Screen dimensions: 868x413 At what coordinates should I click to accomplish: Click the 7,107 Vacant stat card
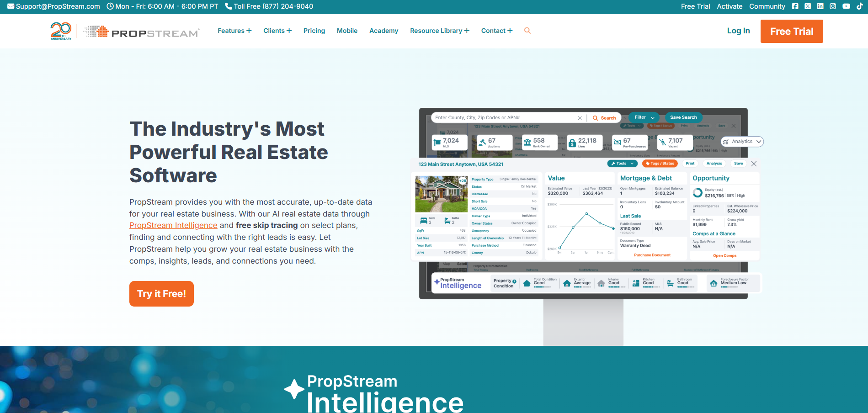[x=675, y=143]
